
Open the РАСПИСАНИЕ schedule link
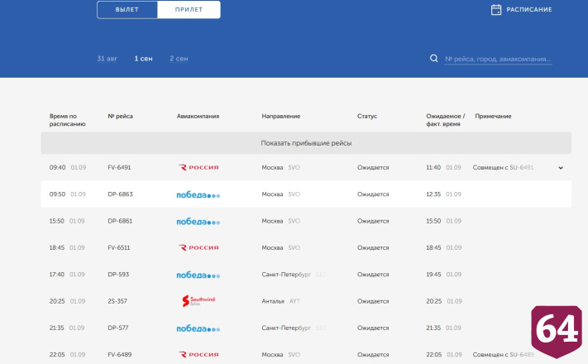click(x=528, y=10)
